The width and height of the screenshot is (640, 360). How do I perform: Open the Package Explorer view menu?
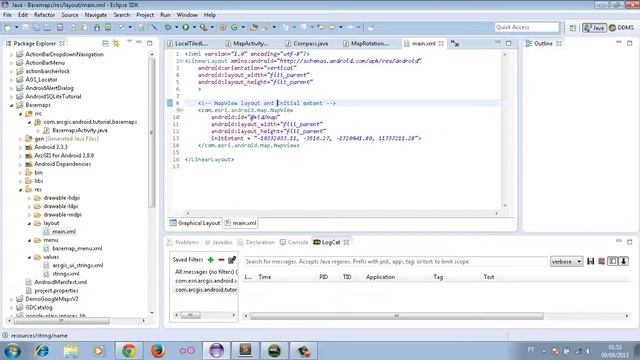tap(129, 42)
